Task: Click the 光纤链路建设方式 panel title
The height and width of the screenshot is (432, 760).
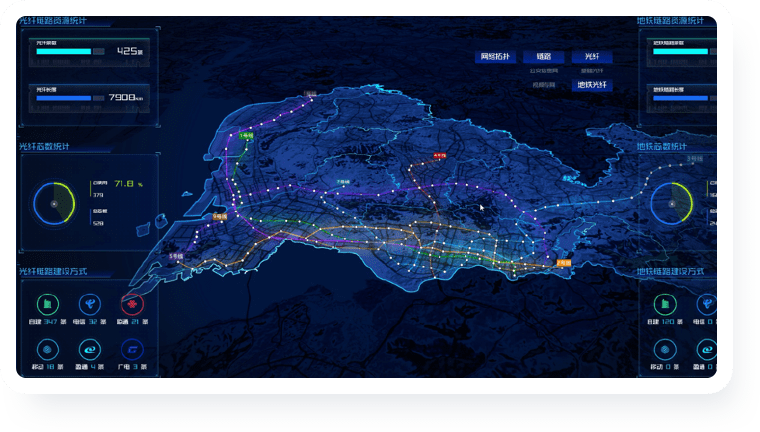Action: coord(53,271)
